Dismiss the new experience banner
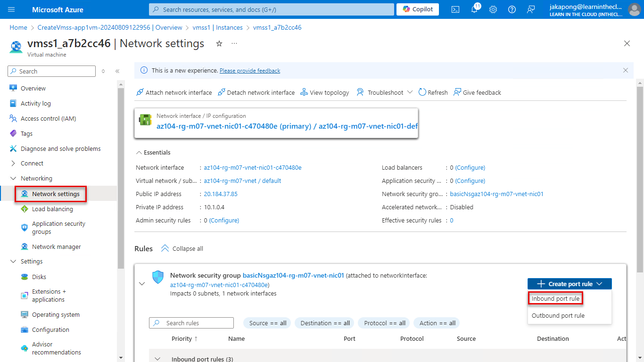This screenshot has height=362, width=644. [x=626, y=70]
